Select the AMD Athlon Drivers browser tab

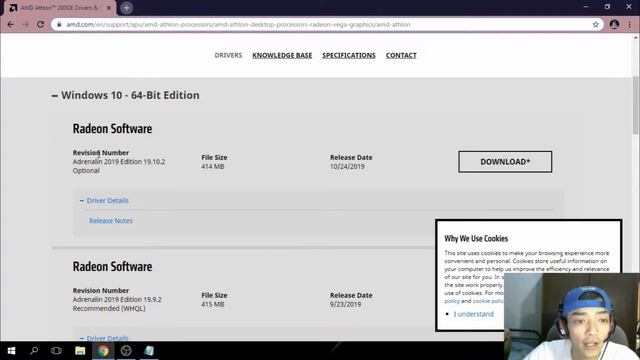tap(59, 8)
